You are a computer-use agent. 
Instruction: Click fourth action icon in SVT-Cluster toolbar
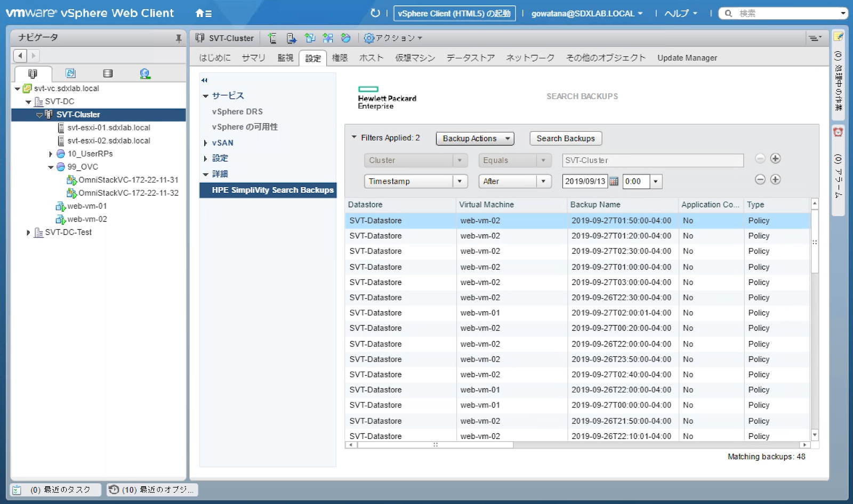tap(328, 38)
